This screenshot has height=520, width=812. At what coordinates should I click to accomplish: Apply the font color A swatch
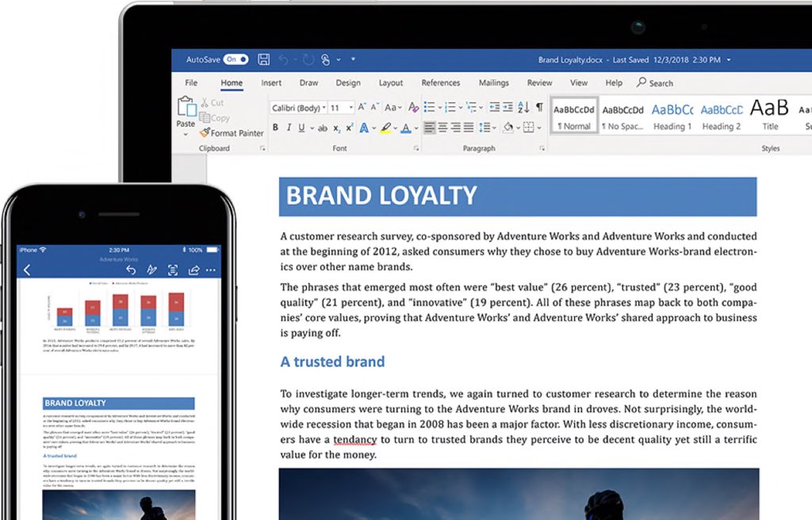406,128
